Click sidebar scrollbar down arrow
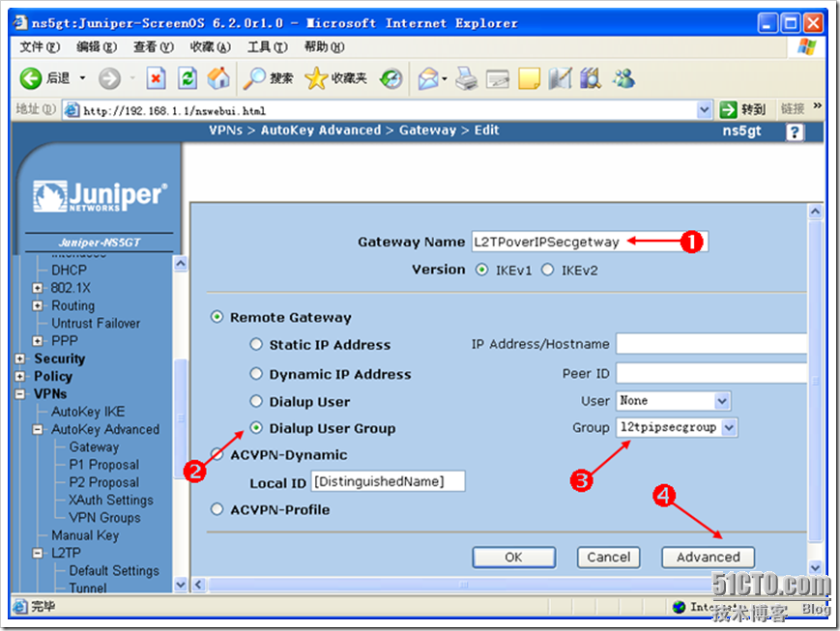The width and height of the screenshot is (840, 631). (x=181, y=585)
